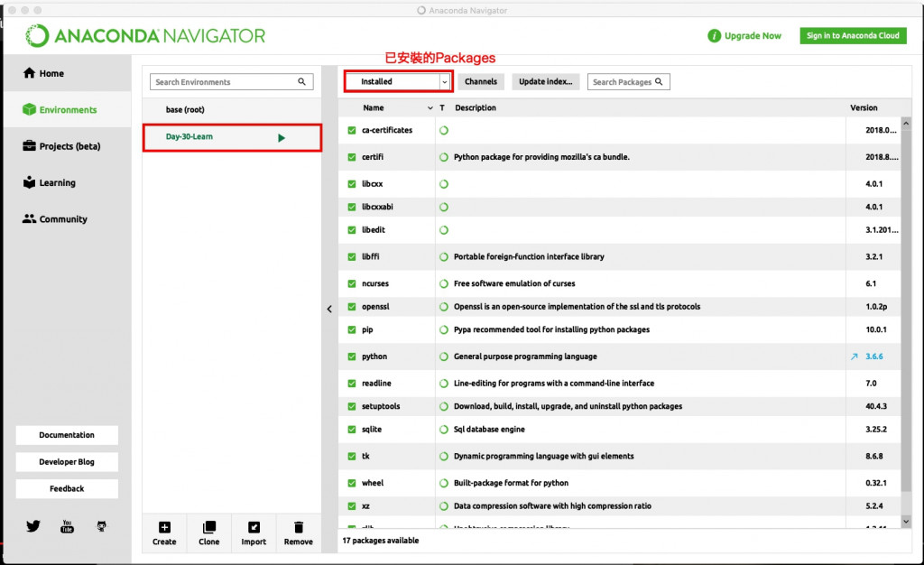Toggle the readline package checkbox

[352, 383]
